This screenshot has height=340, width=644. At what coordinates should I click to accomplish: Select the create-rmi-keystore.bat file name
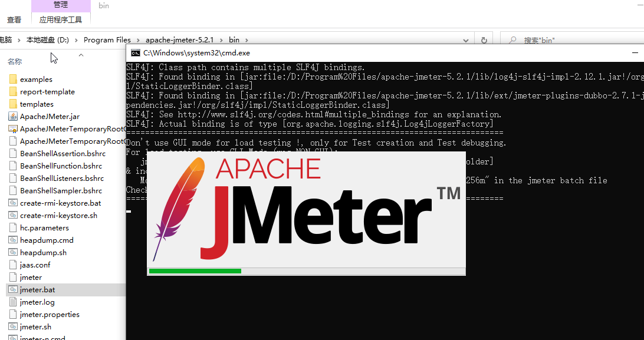click(x=60, y=203)
